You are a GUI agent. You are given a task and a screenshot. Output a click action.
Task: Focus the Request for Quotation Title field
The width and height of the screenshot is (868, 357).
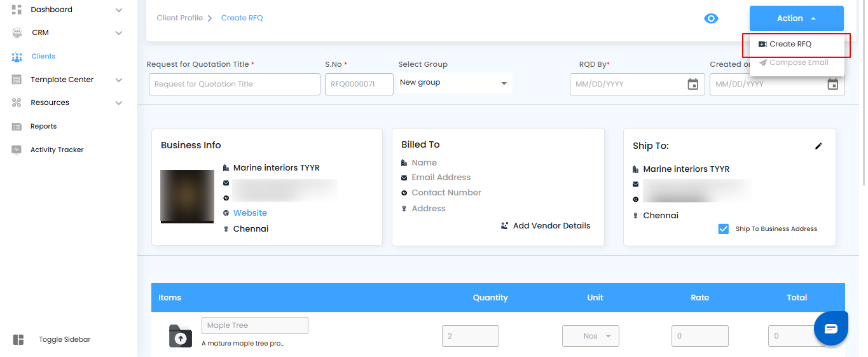tap(234, 84)
